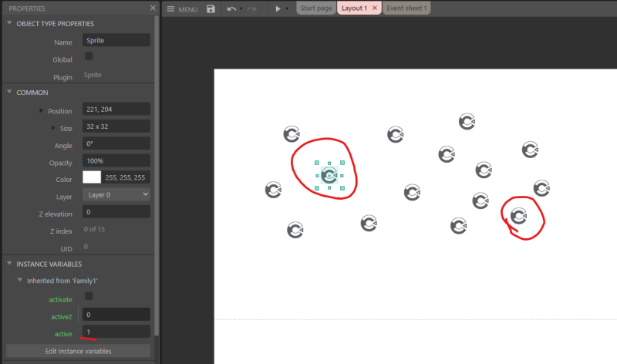Select the rightmost sprite on the layout

[542, 188]
